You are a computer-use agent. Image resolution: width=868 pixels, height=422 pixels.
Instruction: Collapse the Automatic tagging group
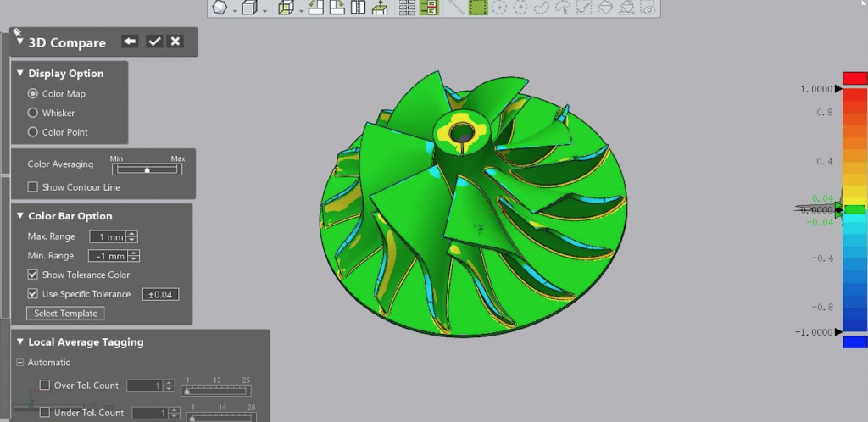tap(19, 363)
